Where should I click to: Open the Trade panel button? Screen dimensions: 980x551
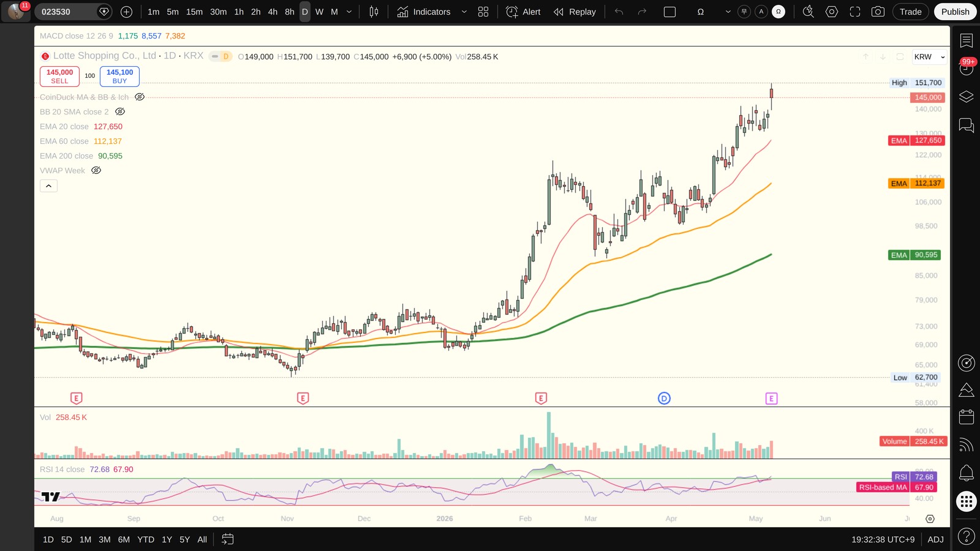tap(910, 12)
